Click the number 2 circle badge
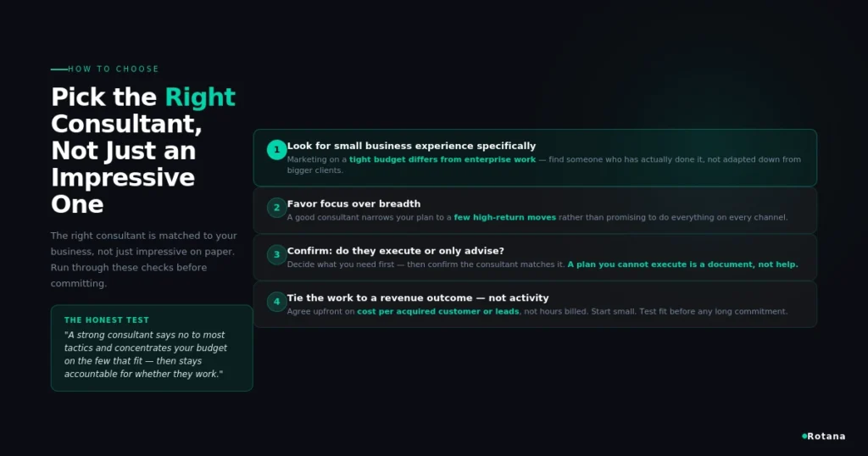Image resolution: width=868 pixels, height=456 pixels. 277,208
